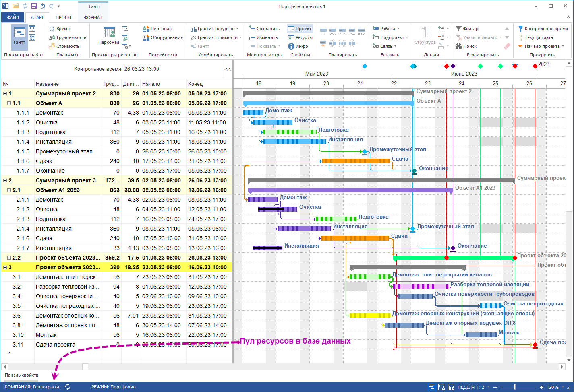Collapse Суммарный проект 2 row

5,93
